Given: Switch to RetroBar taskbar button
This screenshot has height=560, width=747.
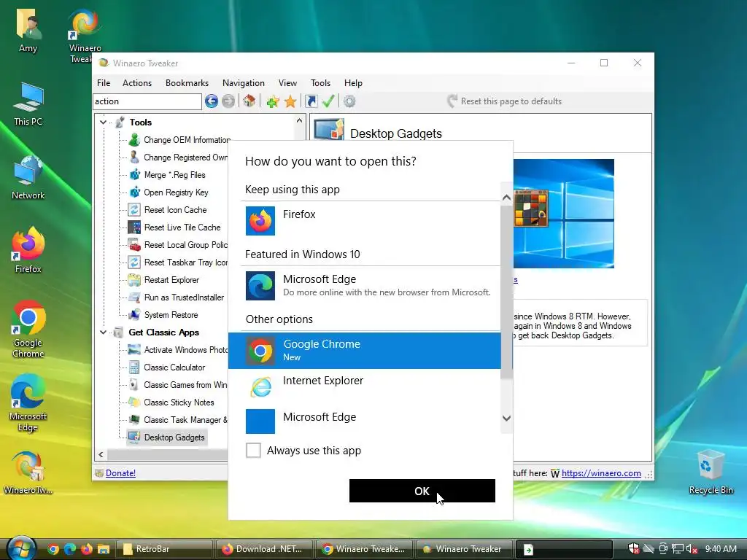Looking at the screenshot, I should pos(166,549).
